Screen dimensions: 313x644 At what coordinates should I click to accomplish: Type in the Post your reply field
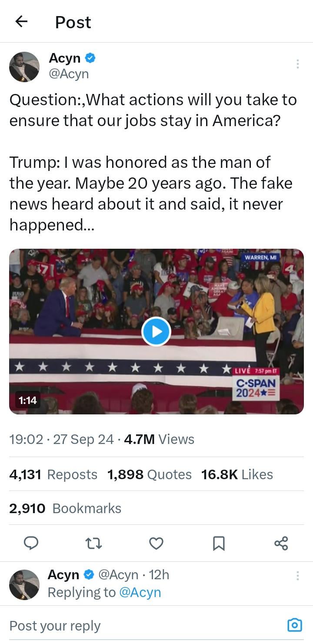130,626
